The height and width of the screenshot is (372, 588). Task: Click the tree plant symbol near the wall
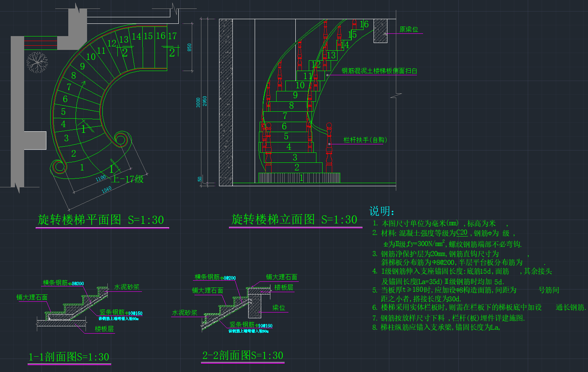[x=37, y=62]
